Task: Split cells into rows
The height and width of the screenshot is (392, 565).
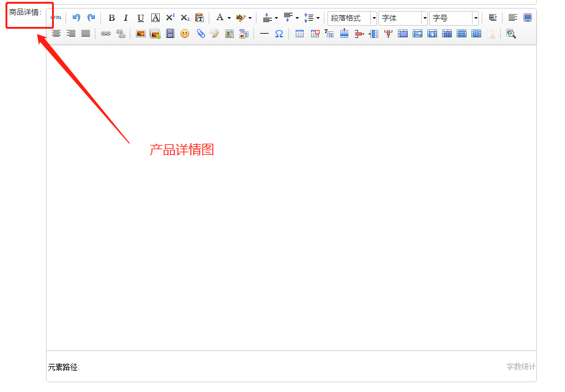Action: pos(462,34)
